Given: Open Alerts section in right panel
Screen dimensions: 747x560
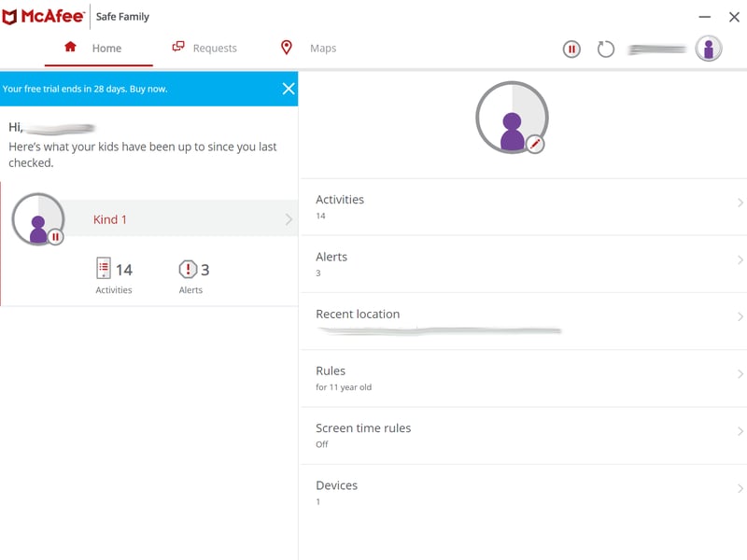Looking at the screenshot, I should pyautogui.click(x=524, y=264).
